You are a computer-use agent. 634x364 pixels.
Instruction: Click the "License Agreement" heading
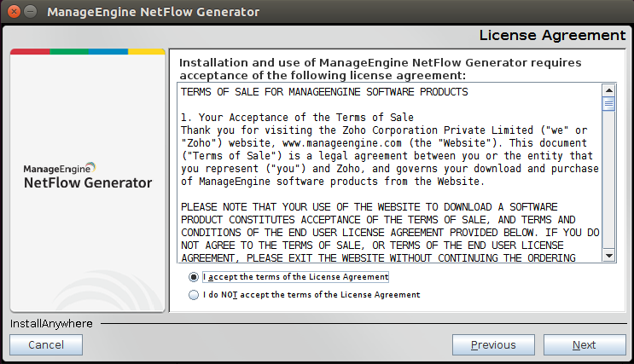pos(552,35)
